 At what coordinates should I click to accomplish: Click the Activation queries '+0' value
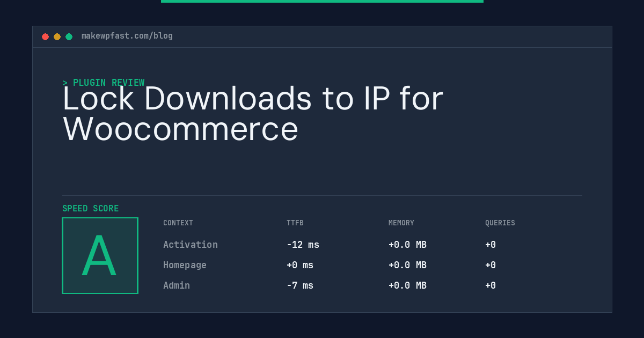(x=491, y=245)
